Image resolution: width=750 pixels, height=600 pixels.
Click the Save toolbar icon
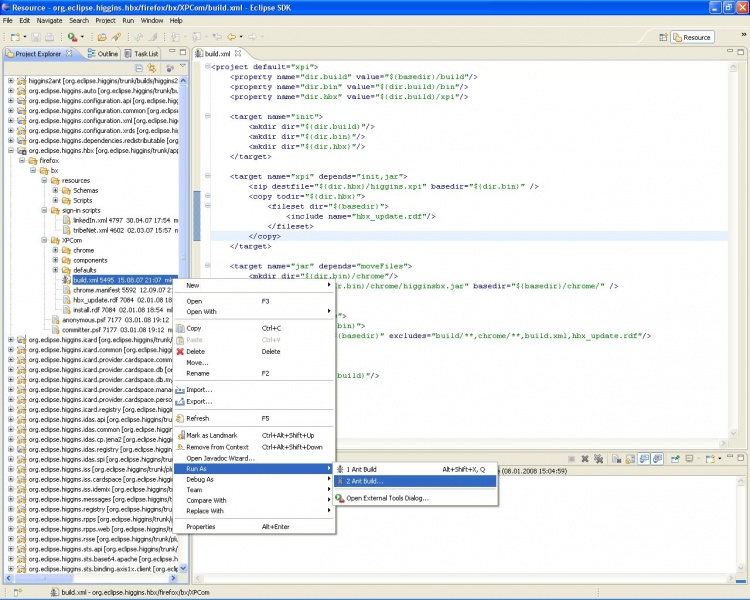click(36, 37)
